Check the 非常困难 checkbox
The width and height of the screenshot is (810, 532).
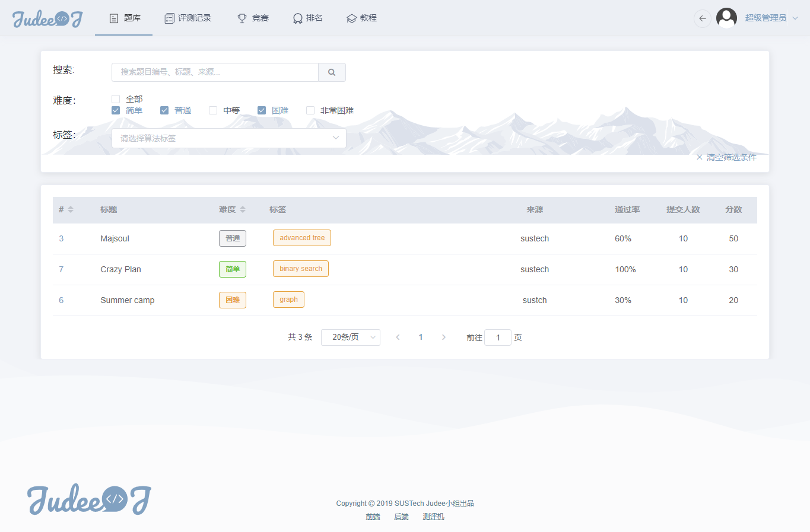(310, 110)
